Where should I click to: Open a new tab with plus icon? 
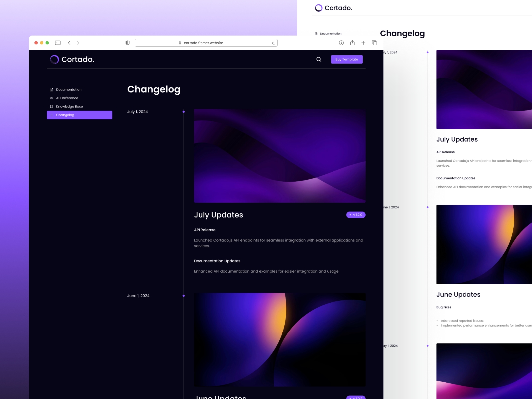[363, 43]
